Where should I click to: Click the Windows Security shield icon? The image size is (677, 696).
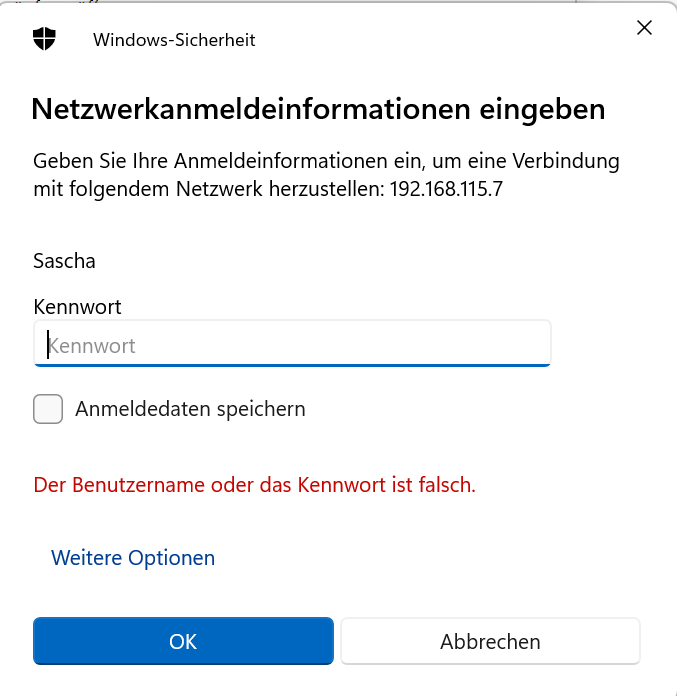pos(44,39)
